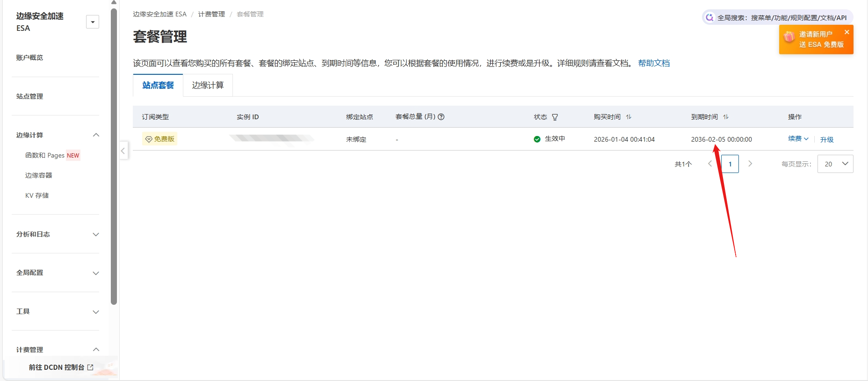Click the global search icon
868x381 pixels.
pos(709,18)
